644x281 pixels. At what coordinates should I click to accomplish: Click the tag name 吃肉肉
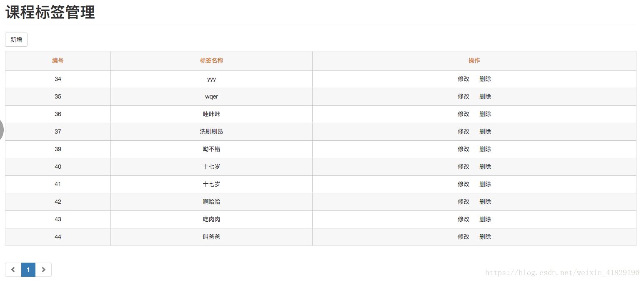coord(211,219)
